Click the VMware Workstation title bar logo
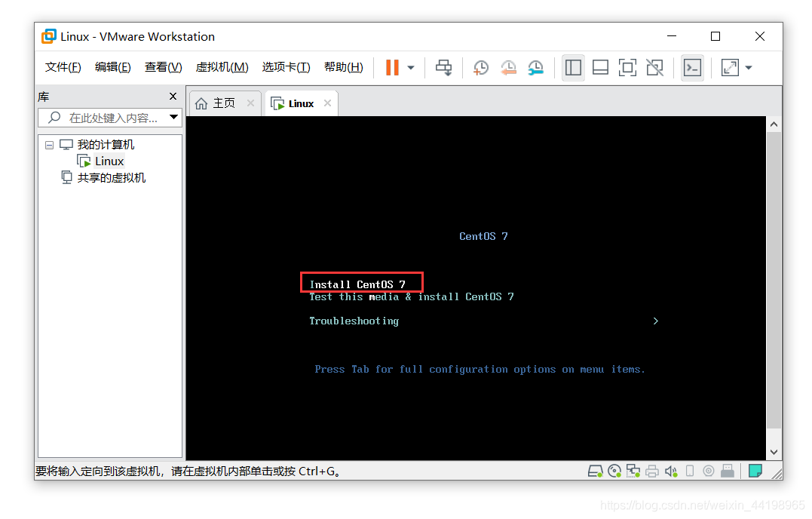 coord(49,36)
